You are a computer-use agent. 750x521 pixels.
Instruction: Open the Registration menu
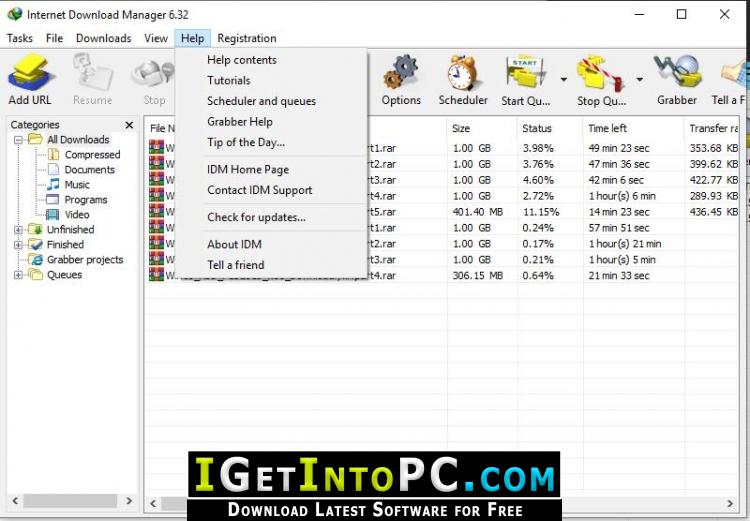pos(247,38)
